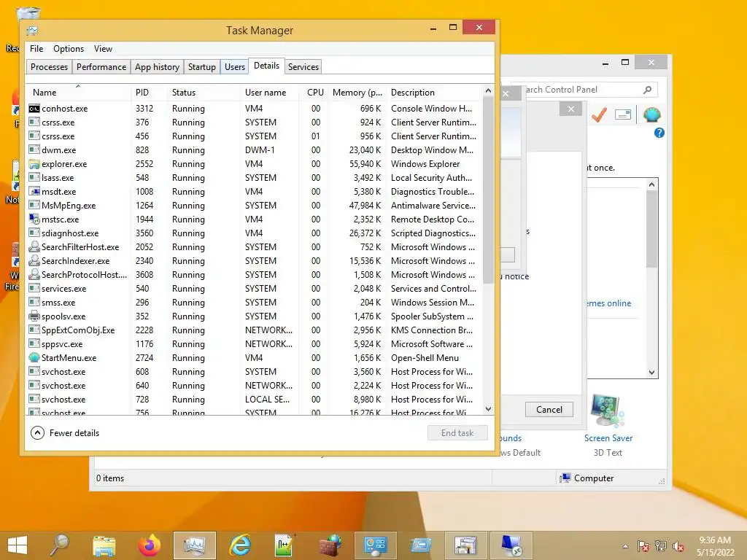Open the File menu
This screenshot has height=560, width=747.
coord(36,49)
